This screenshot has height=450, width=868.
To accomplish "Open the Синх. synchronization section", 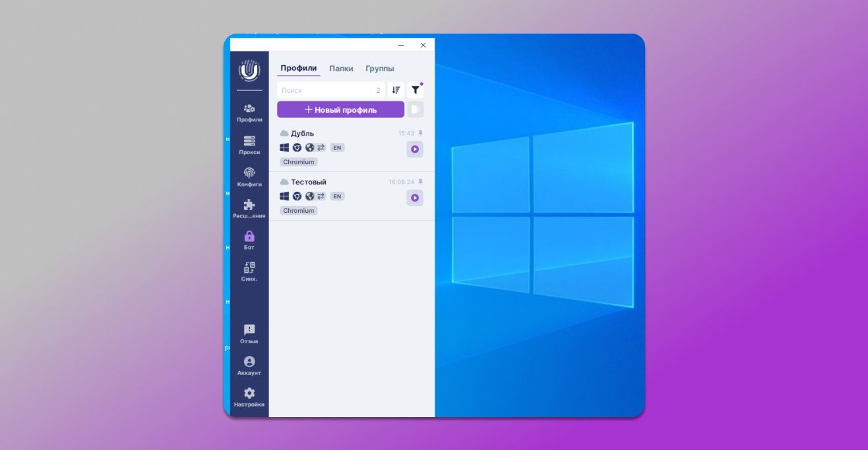I will 249,271.
